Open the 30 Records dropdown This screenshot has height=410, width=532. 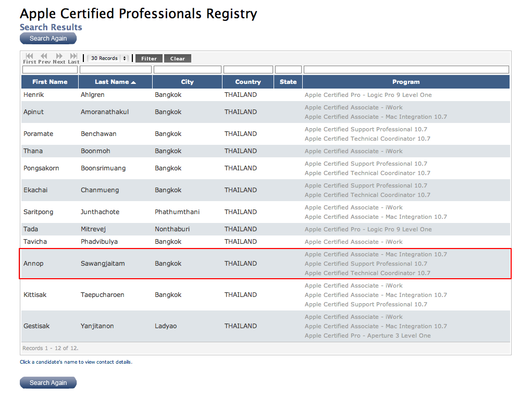107,58
